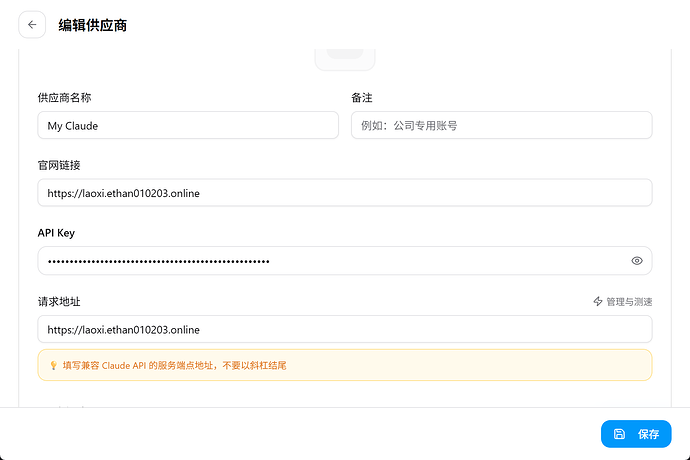Image resolution: width=690 pixels, height=460 pixels.
Task: Click the 请求地址 label
Action: [x=59, y=302]
